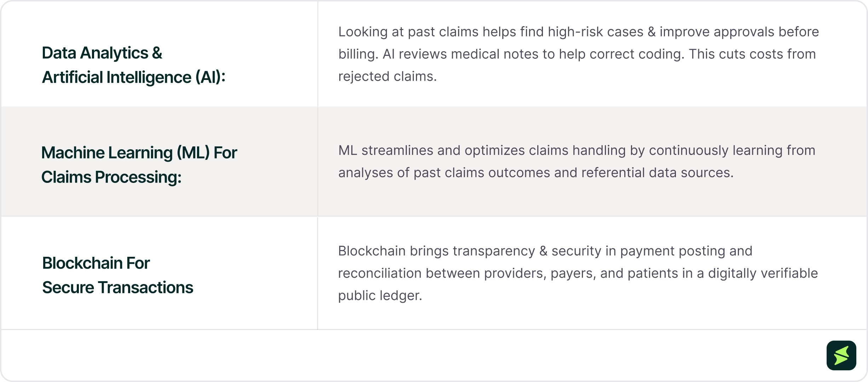Click the empty footer row beside logo

click(414, 355)
